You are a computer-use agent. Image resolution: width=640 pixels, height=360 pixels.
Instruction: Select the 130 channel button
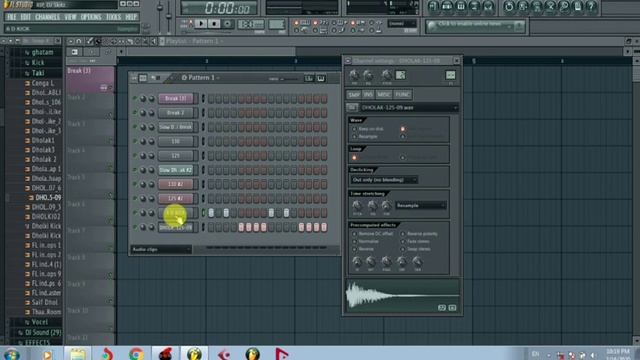(x=176, y=141)
